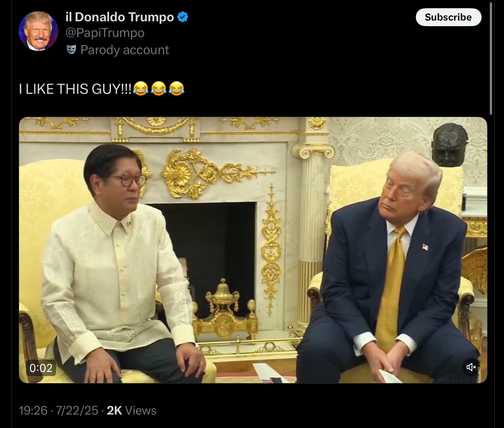Viewport: 504px width, 428px height.
Task: Click the Parody account label text
Action: coord(125,50)
